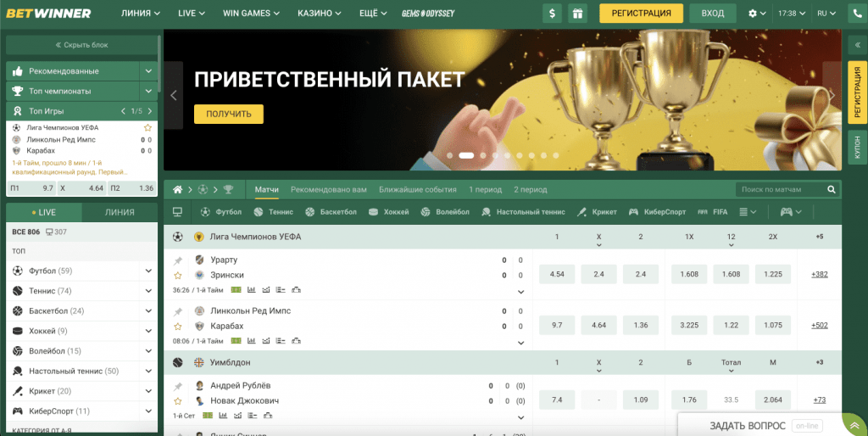Expand the Рекомендованные section

pyautogui.click(x=149, y=71)
